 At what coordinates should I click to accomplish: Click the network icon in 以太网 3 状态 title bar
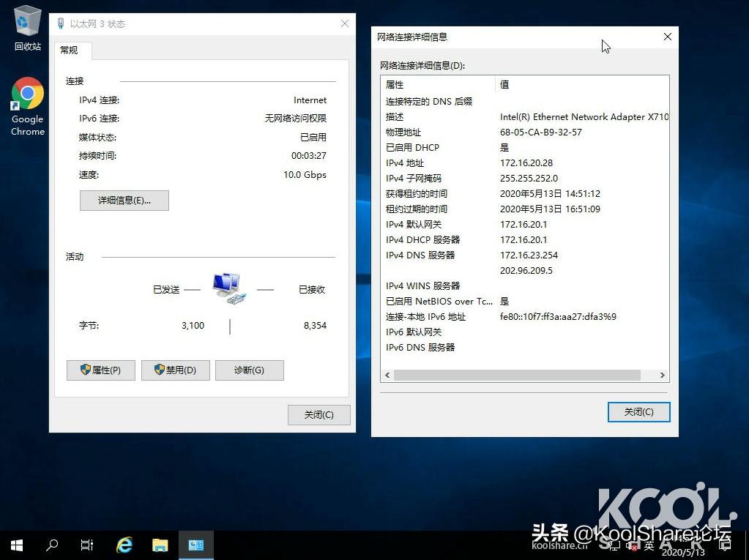click(x=60, y=23)
